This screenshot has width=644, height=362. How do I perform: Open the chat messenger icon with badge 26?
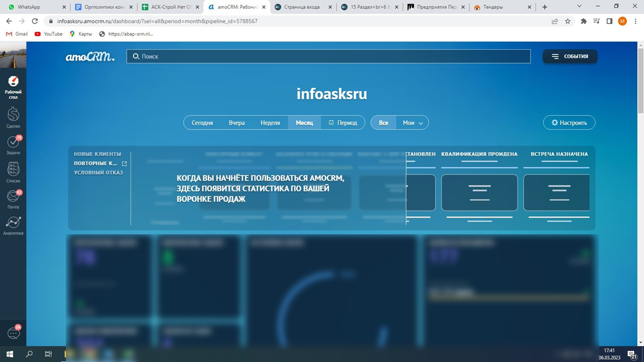pyautogui.click(x=13, y=332)
